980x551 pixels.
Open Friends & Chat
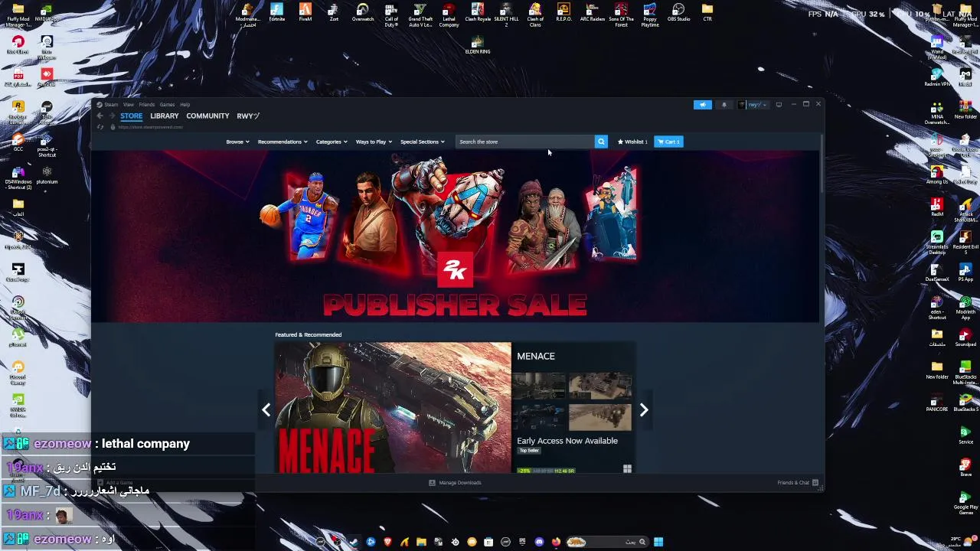pos(798,483)
